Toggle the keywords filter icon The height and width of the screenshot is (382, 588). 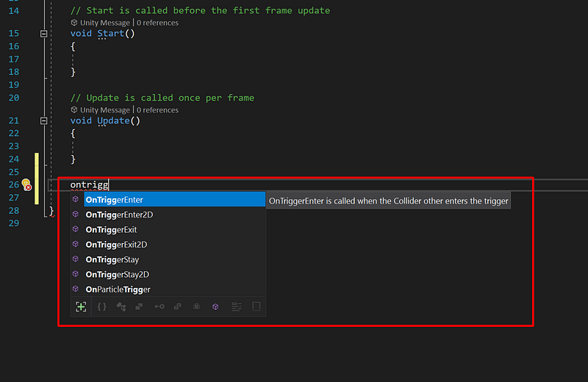236,306
